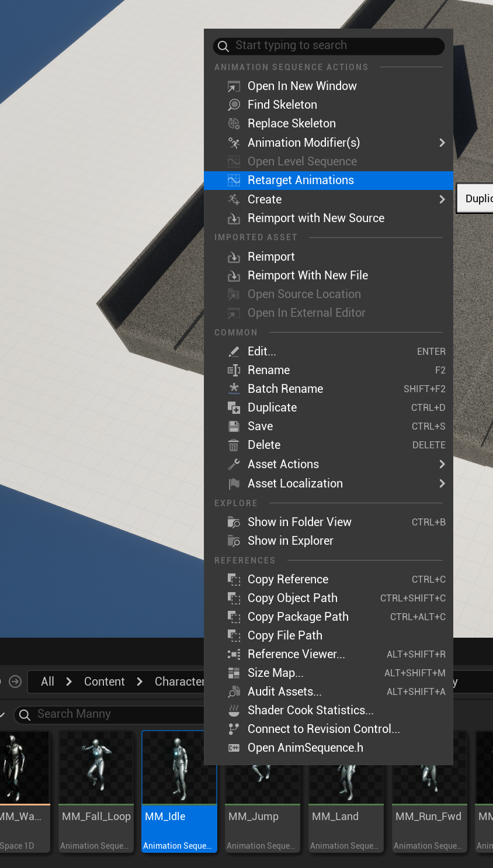493x868 pixels.
Task: Click the Show in Folder View icon
Action: 234,523
